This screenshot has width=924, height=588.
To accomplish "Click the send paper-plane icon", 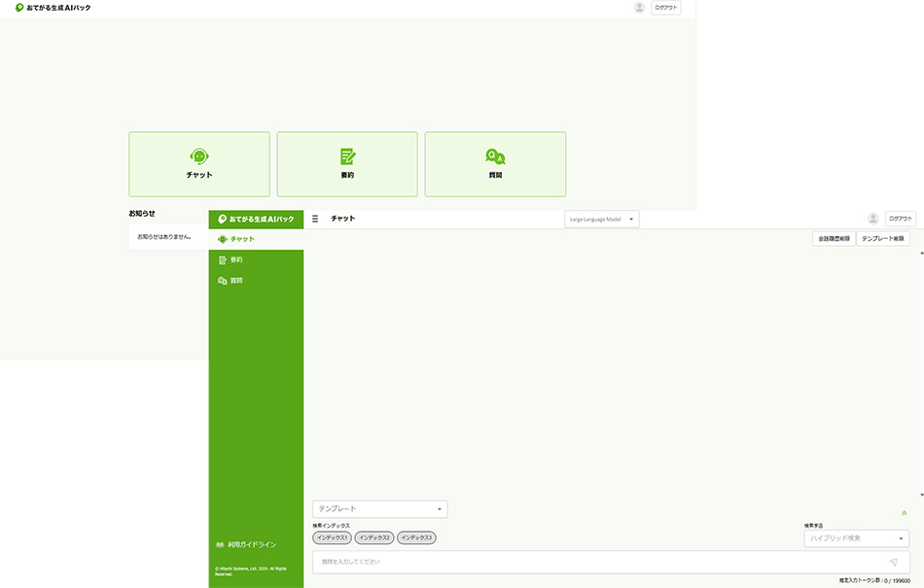I will (893, 562).
